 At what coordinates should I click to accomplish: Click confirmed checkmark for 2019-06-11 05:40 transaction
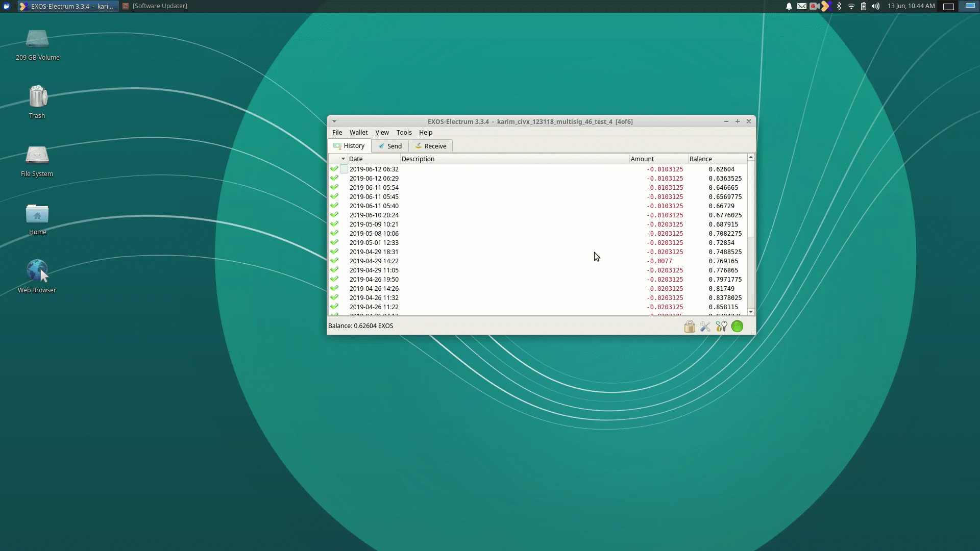click(x=334, y=206)
